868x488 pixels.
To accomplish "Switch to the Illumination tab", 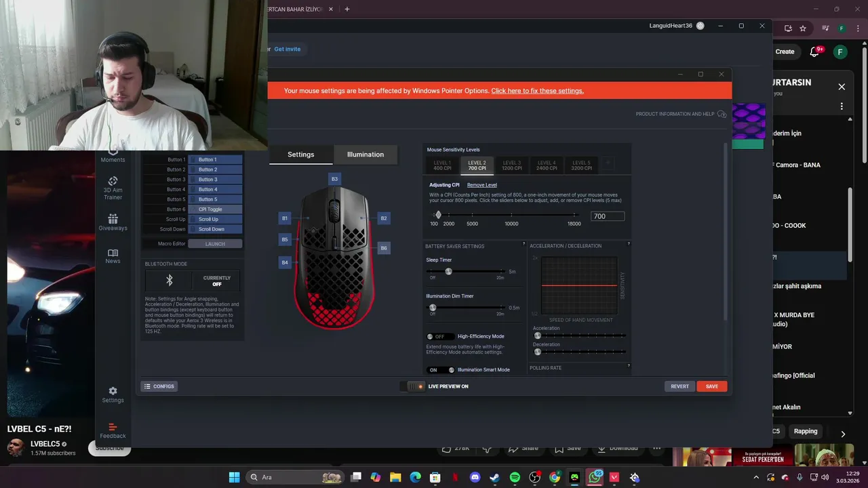I will (366, 155).
